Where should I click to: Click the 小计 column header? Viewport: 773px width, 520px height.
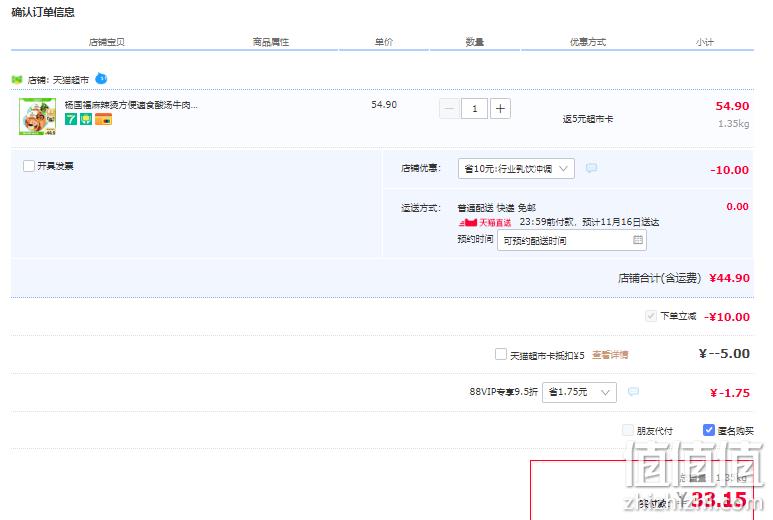pos(704,42)
